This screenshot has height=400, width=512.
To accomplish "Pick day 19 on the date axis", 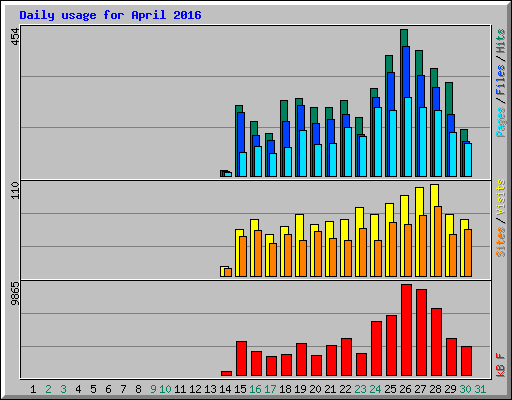I will tap(300, 389).
